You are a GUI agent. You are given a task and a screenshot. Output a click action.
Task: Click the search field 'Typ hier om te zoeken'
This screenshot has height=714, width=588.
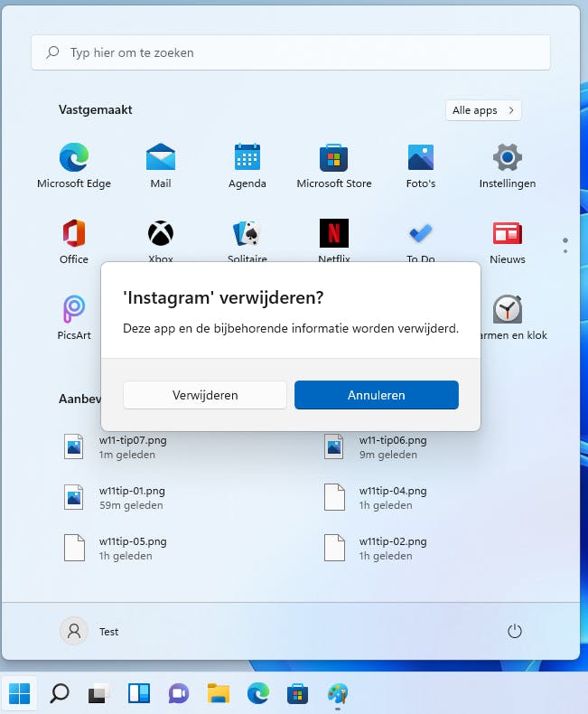pyautogui.click(x=291, y=52)
